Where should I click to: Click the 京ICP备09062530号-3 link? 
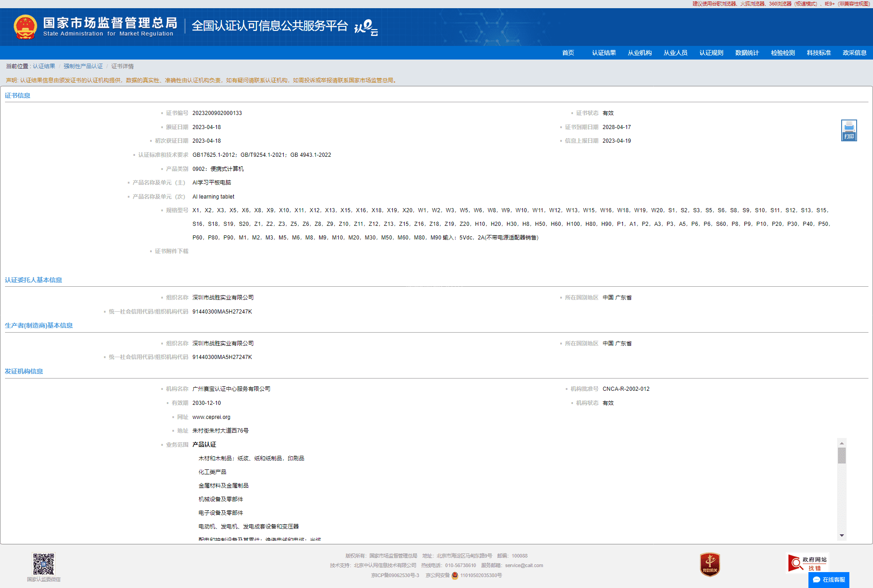click(395, 576)
